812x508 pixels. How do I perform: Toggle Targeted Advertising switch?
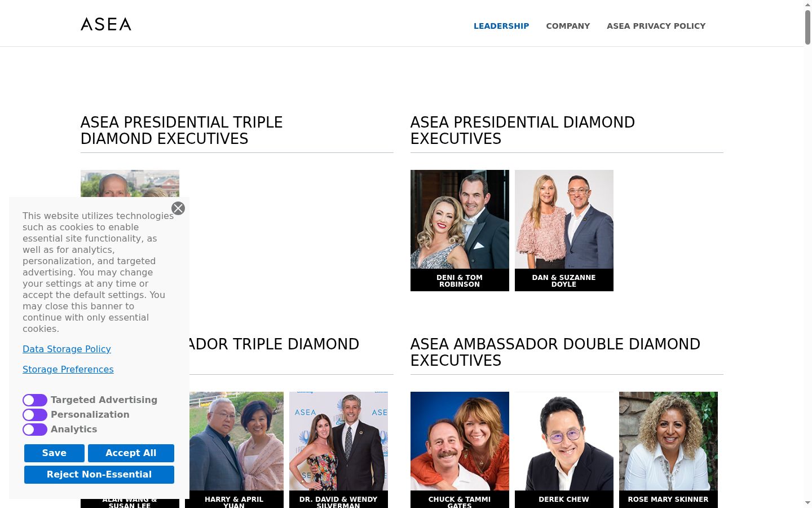point(35,400)
